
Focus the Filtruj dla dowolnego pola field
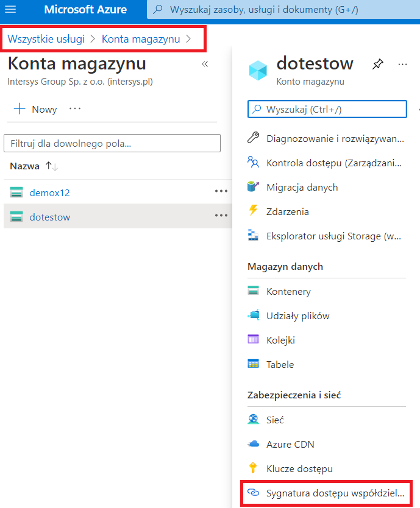[112, 143]
